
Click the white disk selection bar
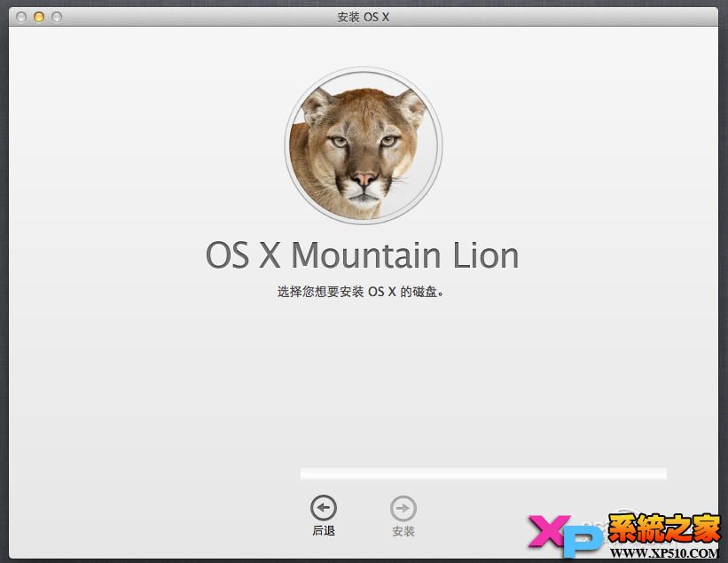[483, 473]
